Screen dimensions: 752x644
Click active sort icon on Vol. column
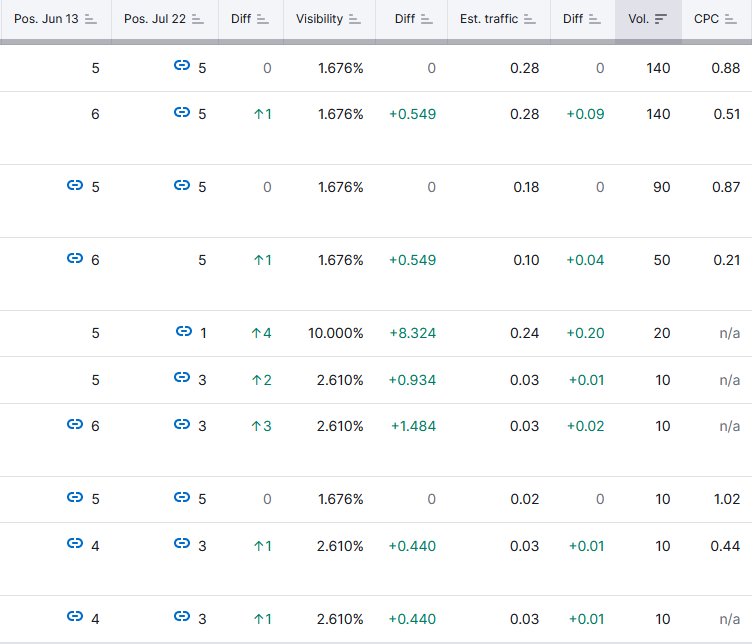[x=661, y=19]
